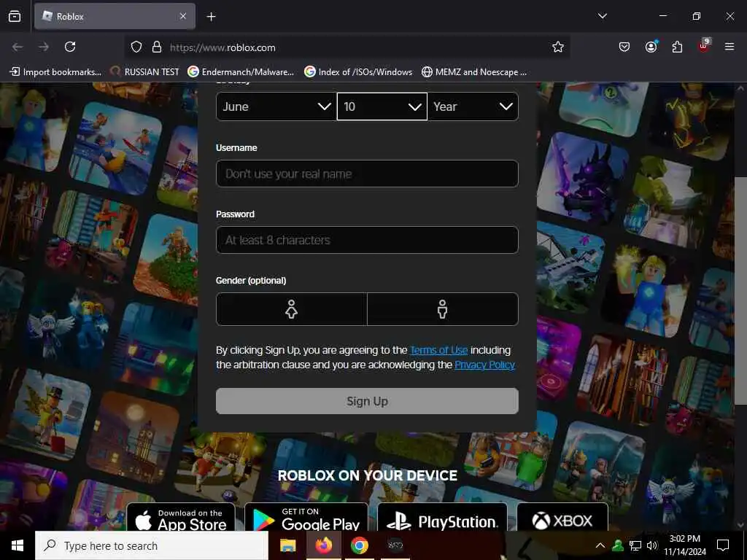Open Google Chrome from the taskbar
The width and height of the screenshot is (747, 560).
pos(359,545)
